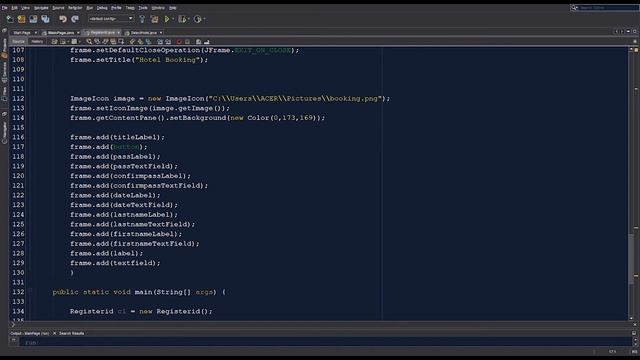Click the line 112 ImageIcon code line
The width and height of the screenshot is (640, 360).
tap(230, 98)
